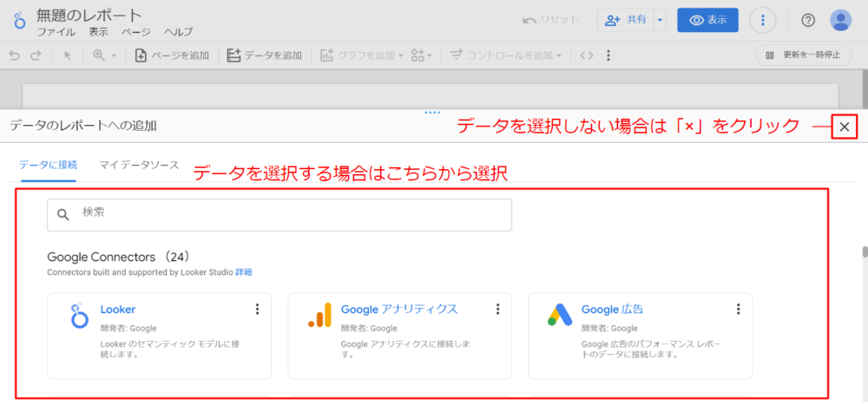Expand the zoom level dropdown arrow
Image resolution: width=868 pixels, height=404 pixels.
pyautogui.click(x=114, y=55)
